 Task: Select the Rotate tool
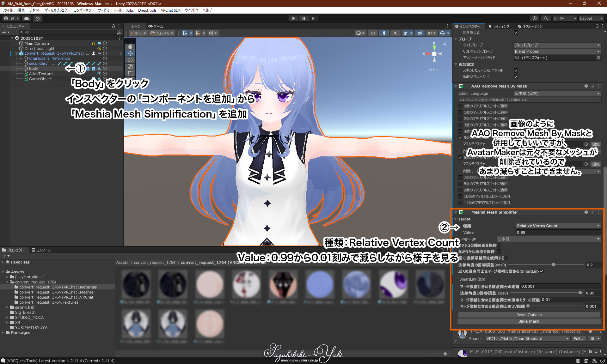pos(130,60)
